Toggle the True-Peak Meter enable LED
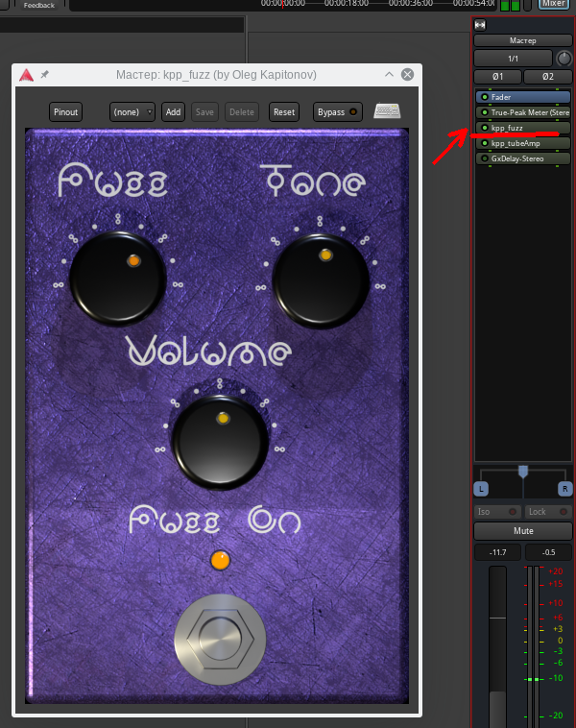The width and height of the screenshot is (576, 728). pyautogui.click(x=485, y=112)
